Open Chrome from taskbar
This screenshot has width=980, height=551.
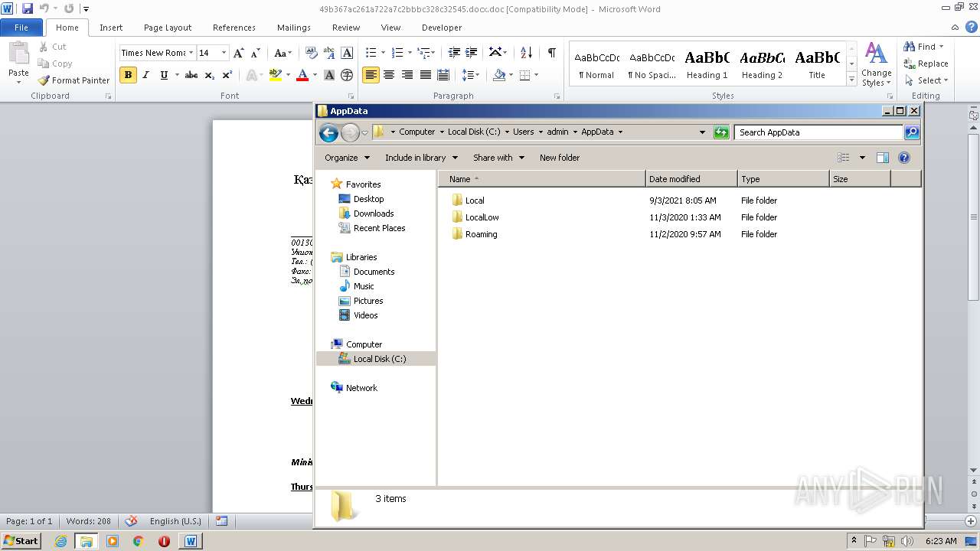pyautogui.click(x=138, y=541)
